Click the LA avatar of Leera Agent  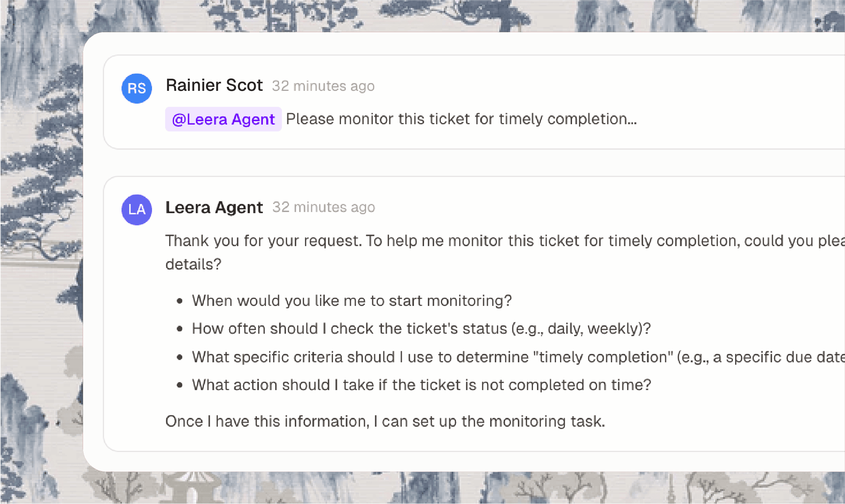click(x=137, y=210)
